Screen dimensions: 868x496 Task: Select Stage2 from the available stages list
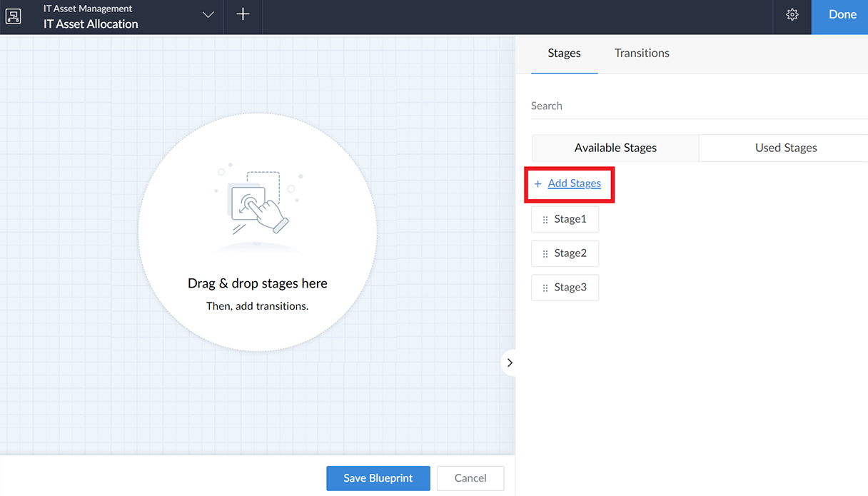pyautogui.click(x=570, y=253)
